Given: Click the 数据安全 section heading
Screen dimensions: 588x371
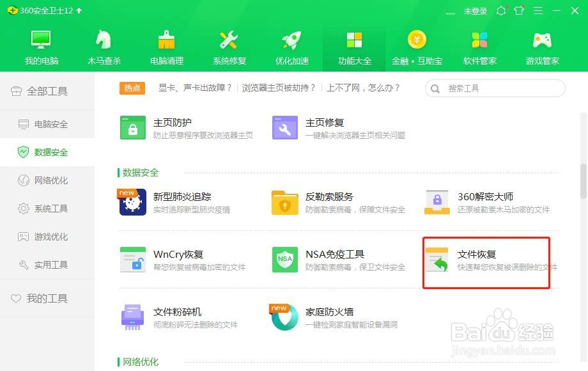Looking at the screenshot, I should point(140,173).
